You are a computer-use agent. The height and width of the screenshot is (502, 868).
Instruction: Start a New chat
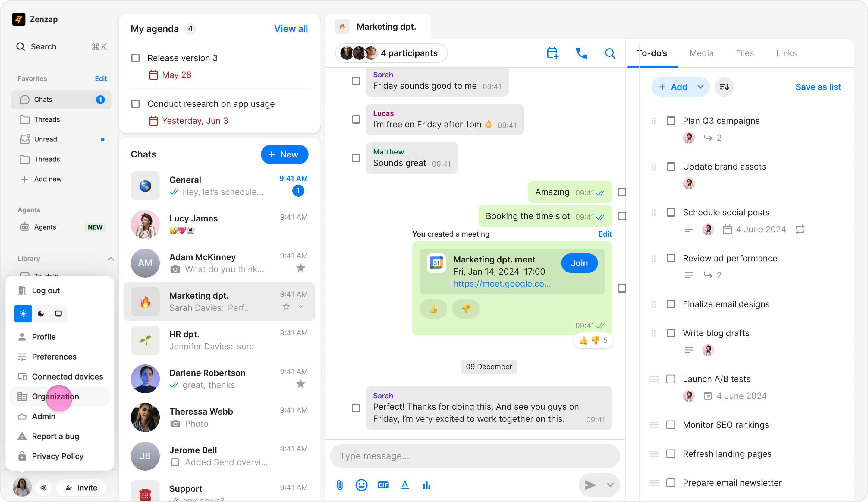pyautogui.click(x=285, y=154)
